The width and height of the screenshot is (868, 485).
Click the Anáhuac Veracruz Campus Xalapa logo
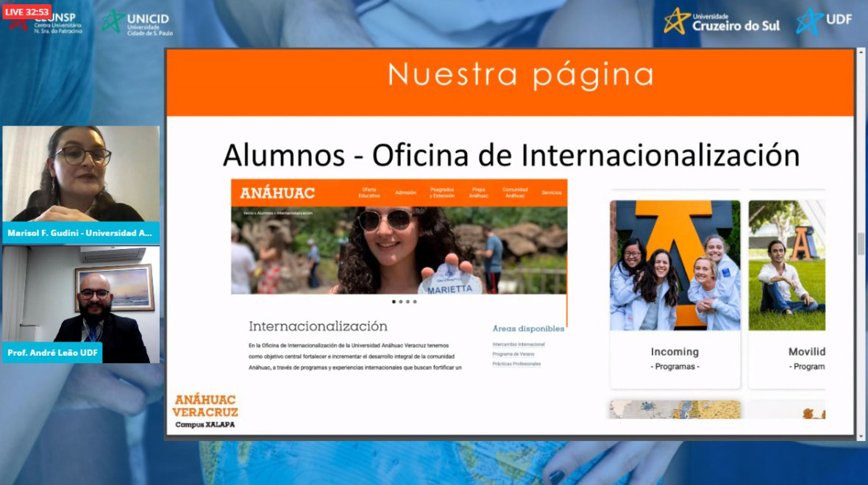(204, 412)
